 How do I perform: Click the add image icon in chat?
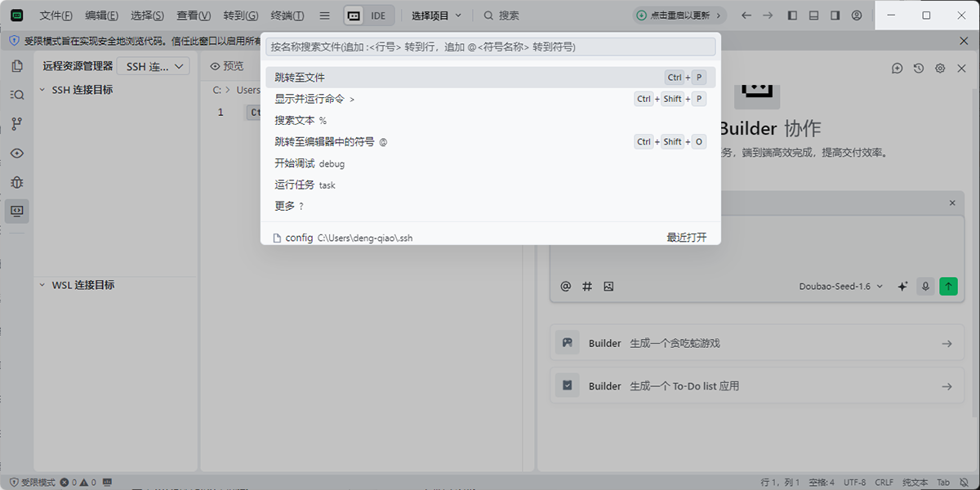608,287
